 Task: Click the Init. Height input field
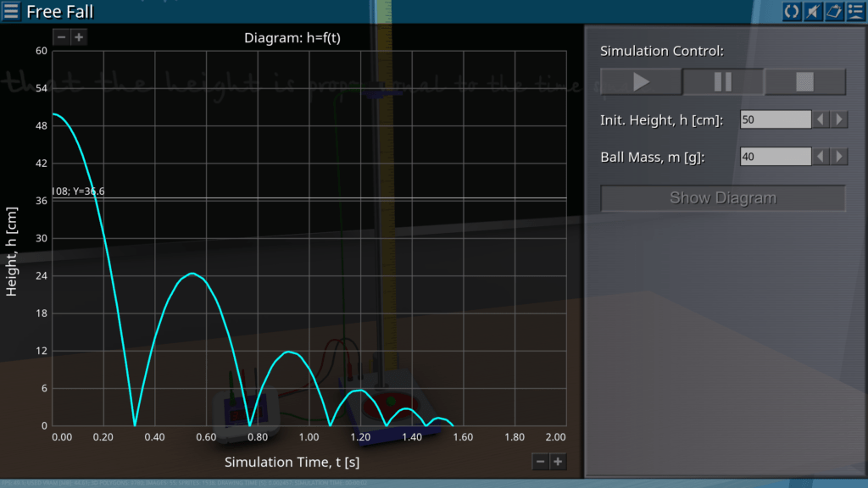(x=775, y=119)
